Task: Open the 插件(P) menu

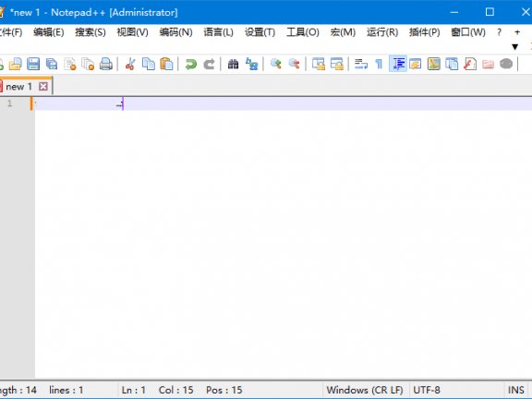Action: point(425,32)
